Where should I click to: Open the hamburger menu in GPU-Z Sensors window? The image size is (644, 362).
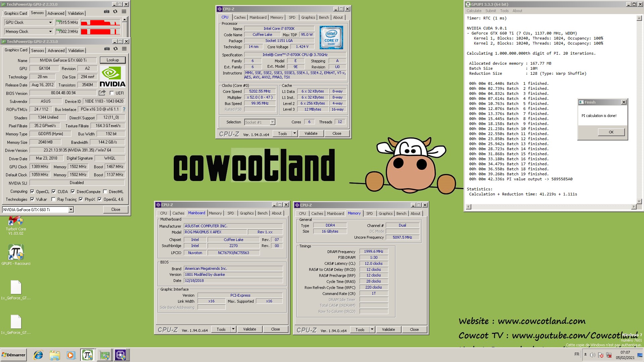point(124,11)
